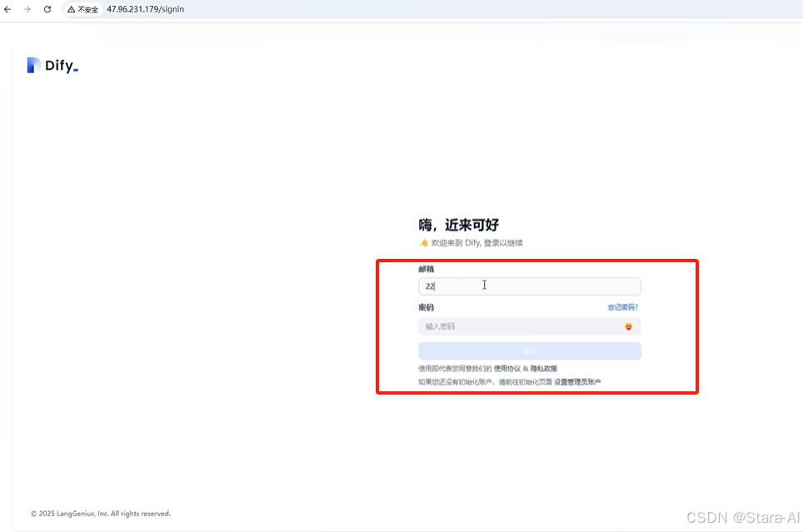
Task: Toggle password visibility emoji icon
Action: (x=628, y=326)
